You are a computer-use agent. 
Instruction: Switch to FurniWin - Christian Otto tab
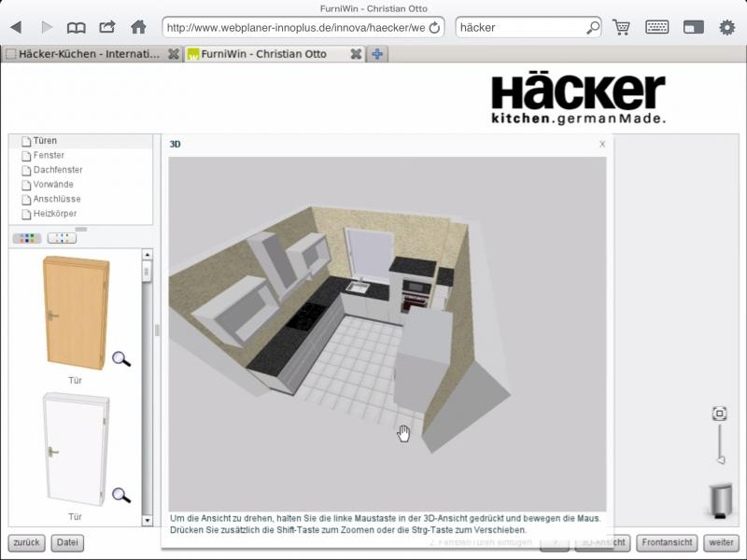[x=263, y=54]
